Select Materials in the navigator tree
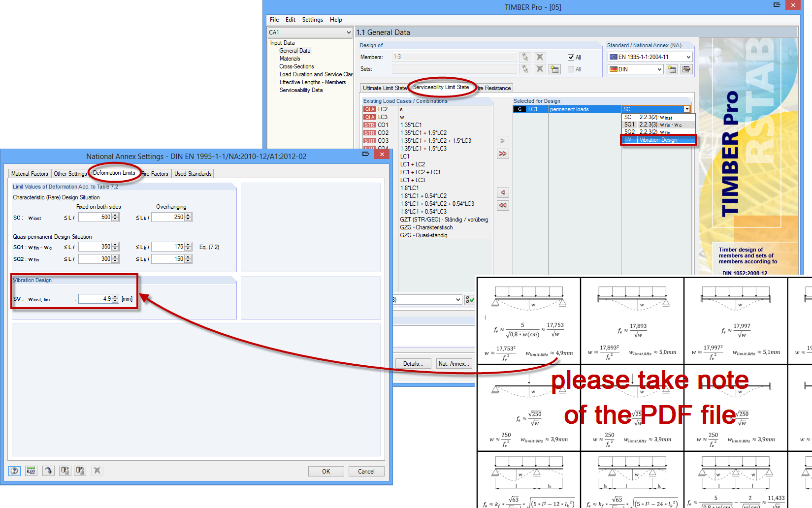 [290, 59]
